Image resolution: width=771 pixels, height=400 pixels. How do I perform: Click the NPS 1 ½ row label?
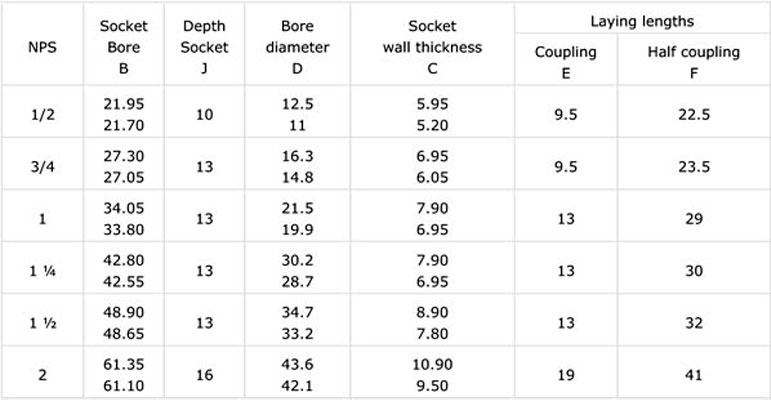[x=42, y=323]
